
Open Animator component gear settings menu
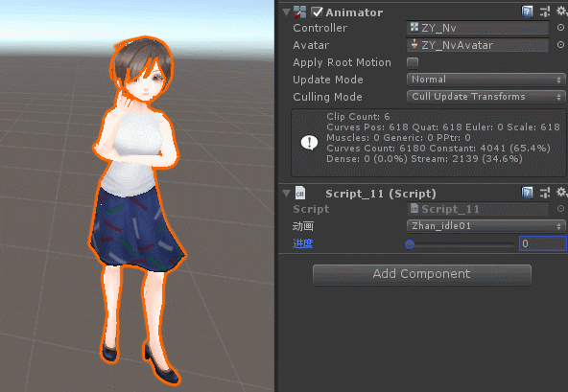tap(561, 12)
